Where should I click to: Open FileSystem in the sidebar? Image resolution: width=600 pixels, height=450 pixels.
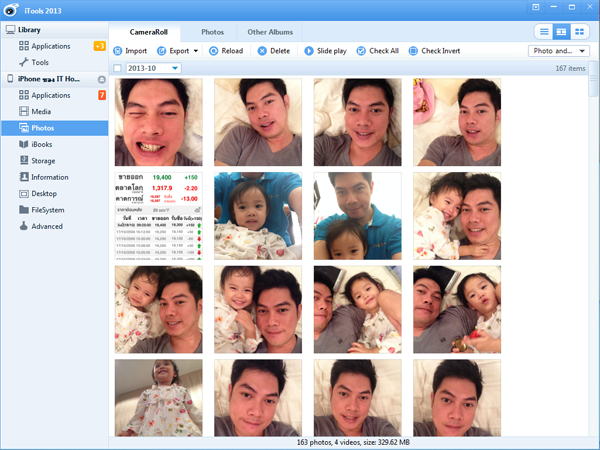tap(46, 210)
